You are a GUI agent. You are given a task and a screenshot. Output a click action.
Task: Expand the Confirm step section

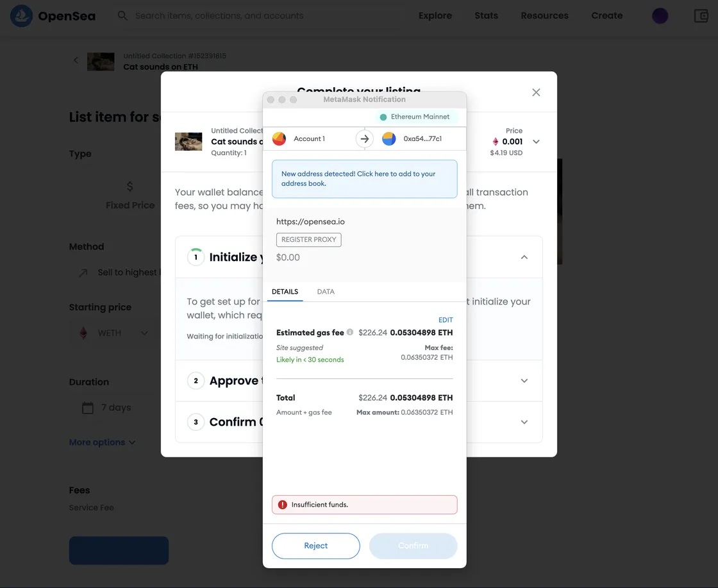point(524,422)
